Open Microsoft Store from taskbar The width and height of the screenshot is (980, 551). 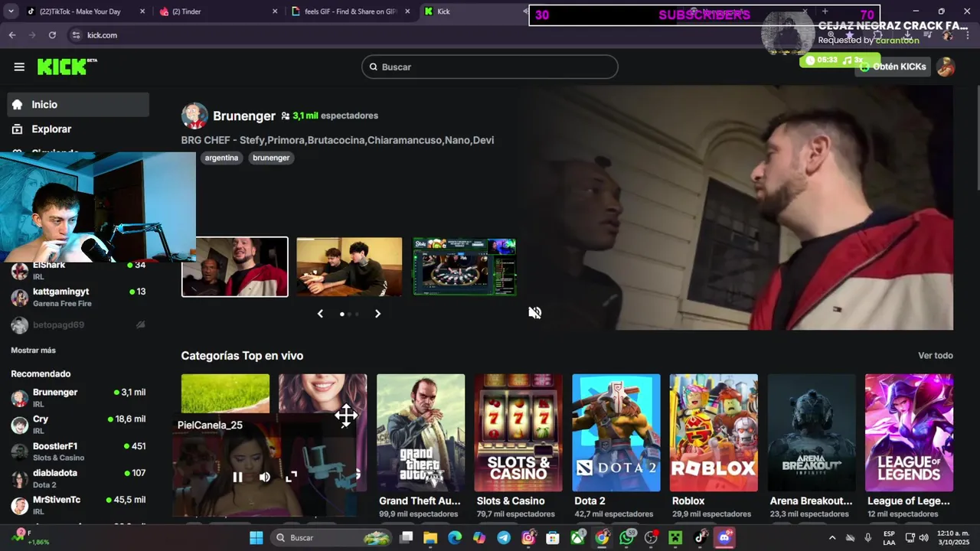tap(553, 538)
